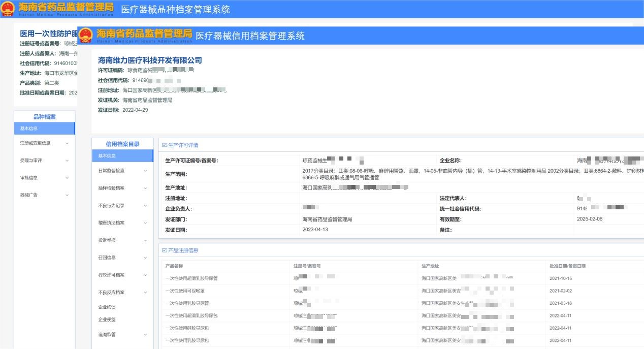Viewport: 644px width, 349px height.
Task: Click the national emblem logo in the variety archive system header
Action: pos(8,9)
